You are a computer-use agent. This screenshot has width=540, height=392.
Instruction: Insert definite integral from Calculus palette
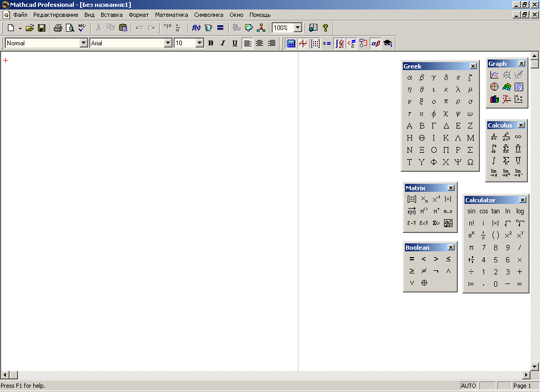coord(494,149)
